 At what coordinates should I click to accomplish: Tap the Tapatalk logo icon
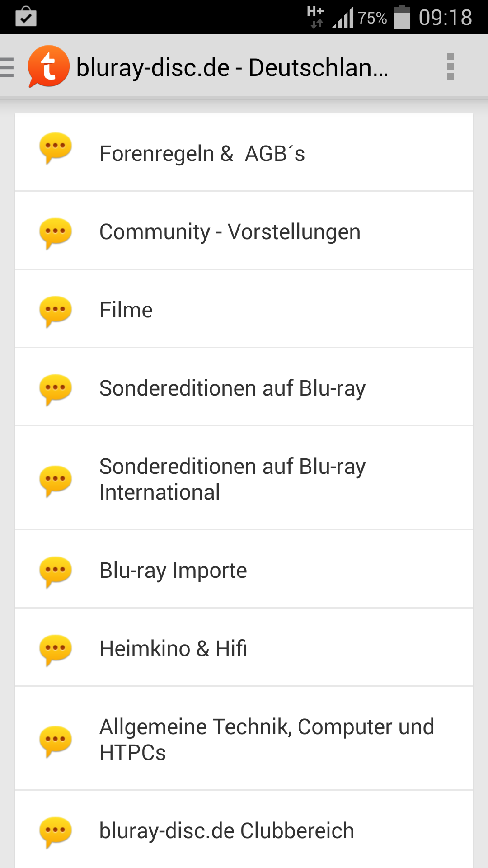(48, 66)
